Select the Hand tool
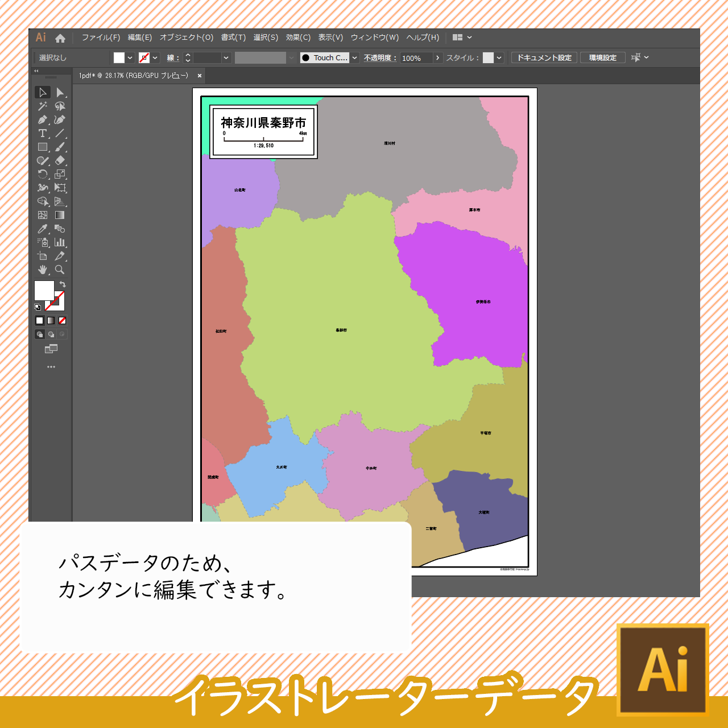Image resolution: width=728 pixels, height=728 pixels. [43, 270]
